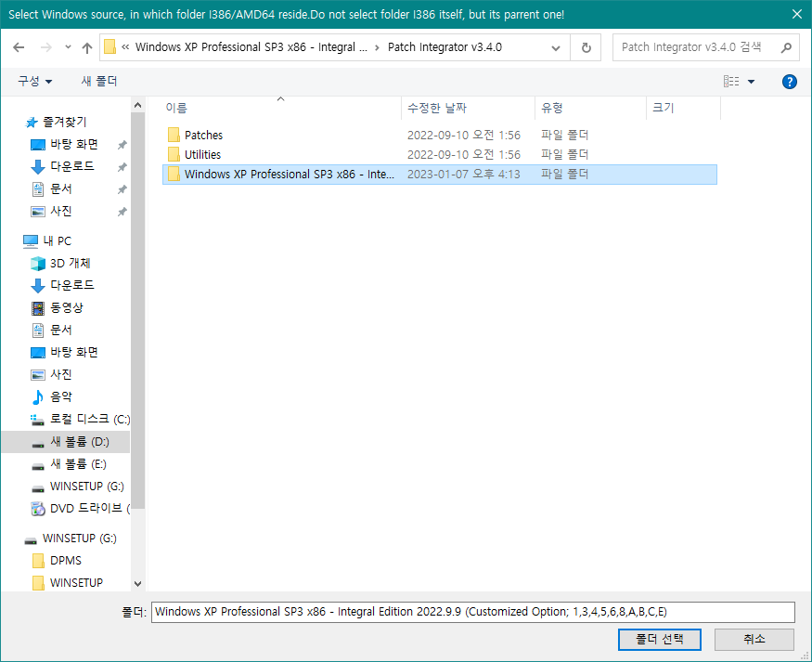Open 음악 folder
812x662 pixels.
click(52, 396)
